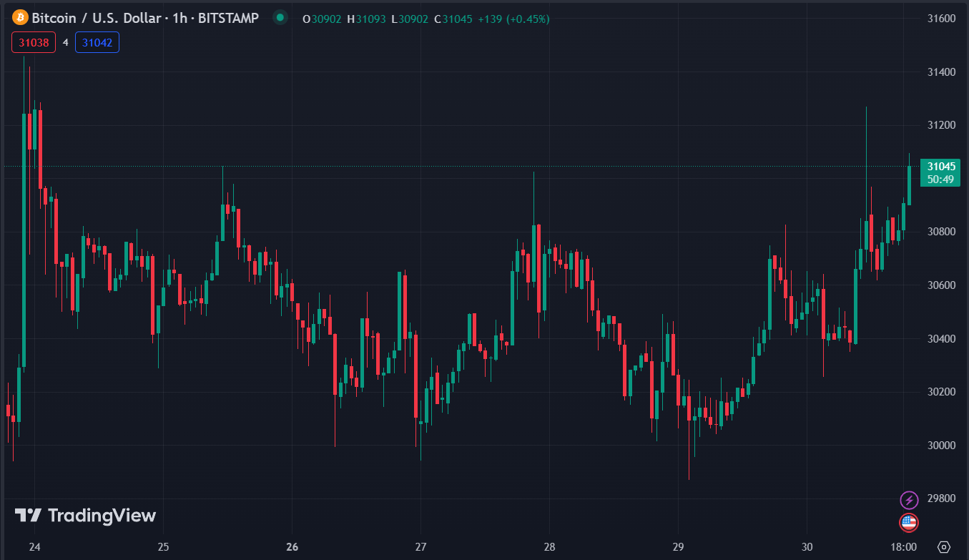Click the US flag economic event icon
The image size is (969, 560).
pyautogui.click(x=908, y=522)
